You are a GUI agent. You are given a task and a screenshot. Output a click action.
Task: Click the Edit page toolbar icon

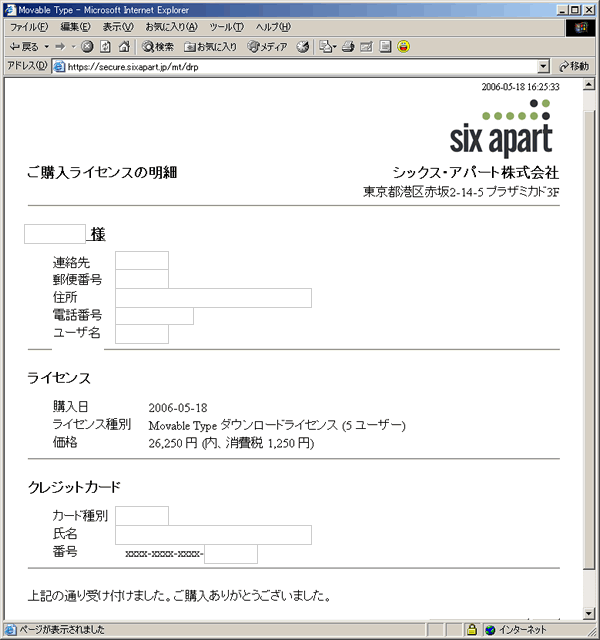pyautogui.click(x=366, y=47)
